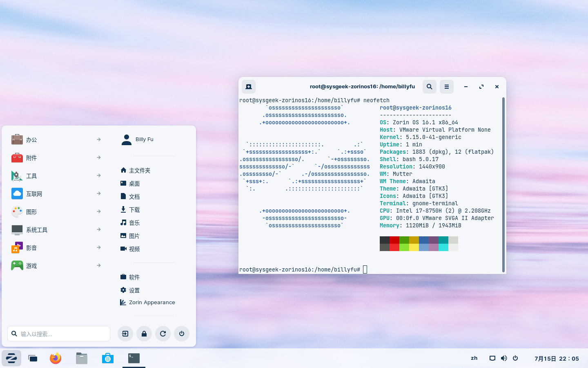The height and width of the screenshot is (368, 588).
Task: Expand arrow beside 游戏
Action: pyautogui.click(x=99, y=265)
